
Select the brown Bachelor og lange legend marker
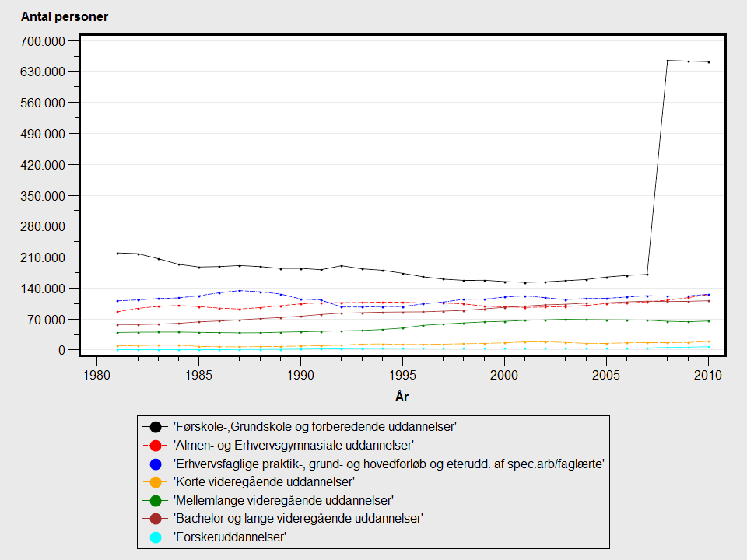[x=156, y=518]
